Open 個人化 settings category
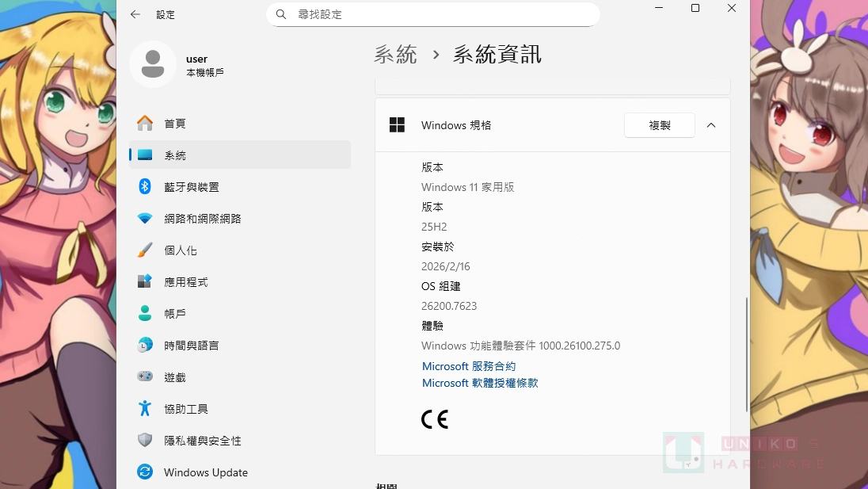Image resolution: width=868 pixels, height=489 pixels. coord(181,250)
